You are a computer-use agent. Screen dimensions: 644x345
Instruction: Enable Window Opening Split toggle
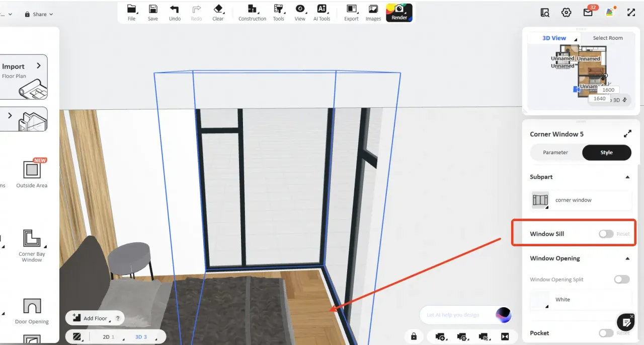coord(621,280)
